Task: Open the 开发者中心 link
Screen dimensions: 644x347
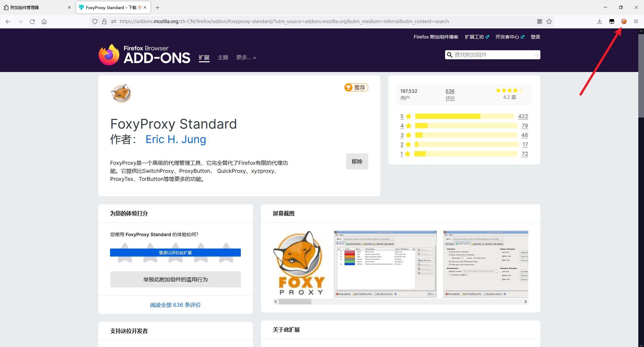Action: point(510,37)
